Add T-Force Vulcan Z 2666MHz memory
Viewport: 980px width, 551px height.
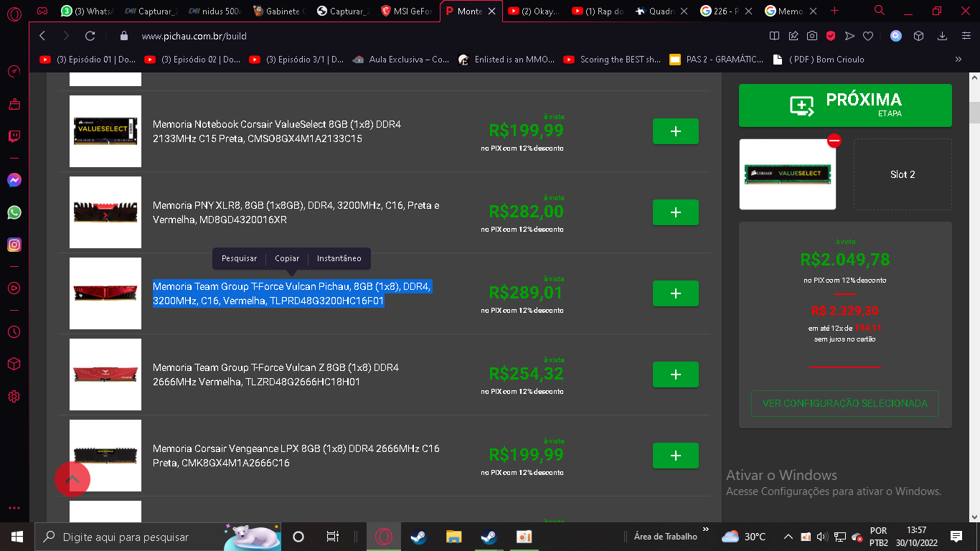point(675,375)
